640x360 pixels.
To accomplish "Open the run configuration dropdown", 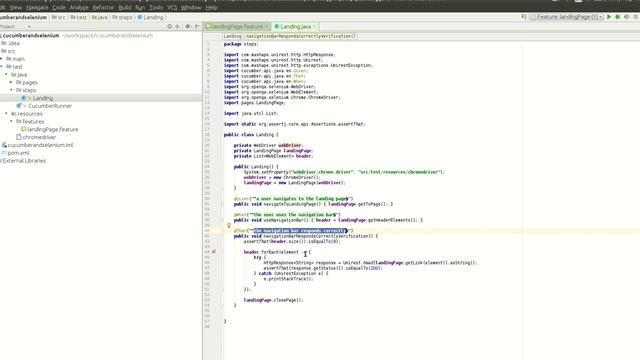I will (567, 17).
